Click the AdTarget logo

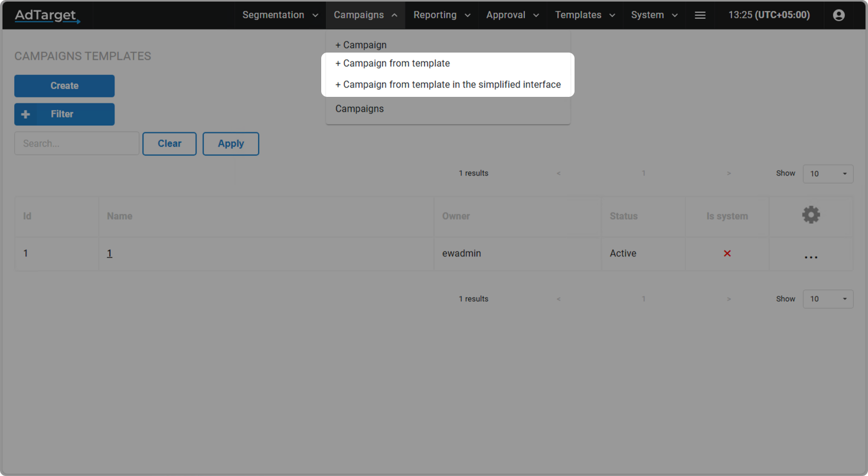tap(47, 15)
